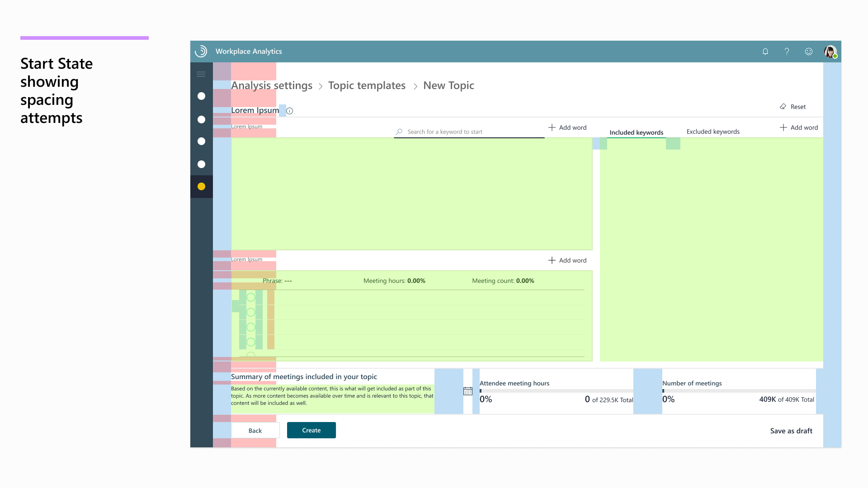
Task: Open the calendar icon near the meeting summary
Action: click(468, 390)
